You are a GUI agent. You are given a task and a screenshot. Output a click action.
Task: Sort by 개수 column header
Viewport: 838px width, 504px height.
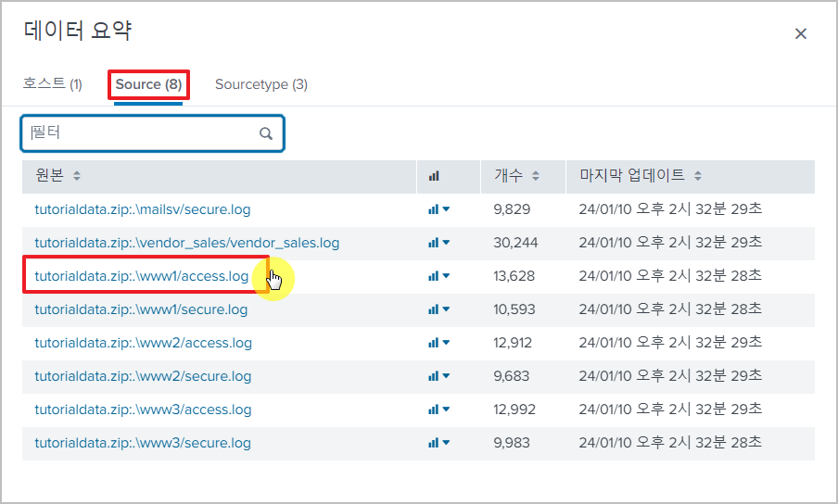tap(516, 175)
